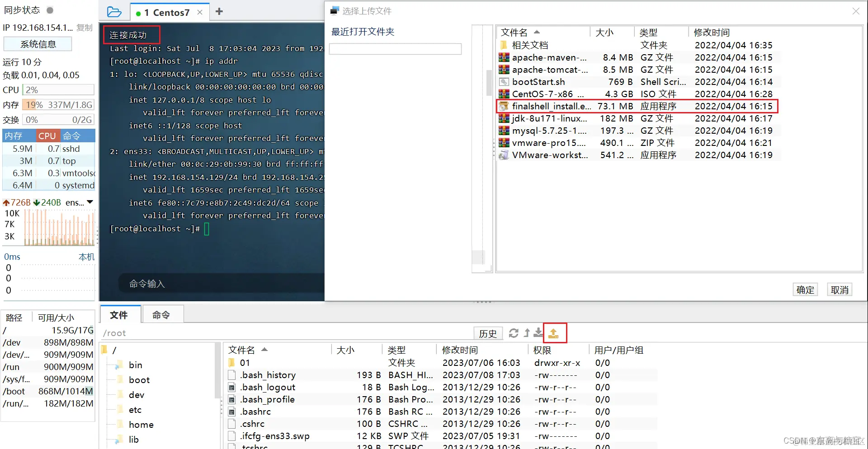Collapse the root / node in the tree

105,350
